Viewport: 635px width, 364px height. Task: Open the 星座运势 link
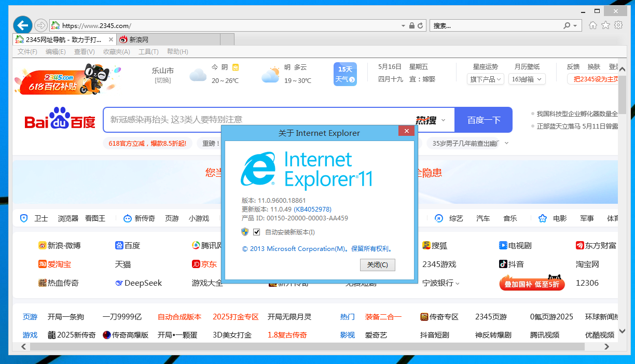click(x=486, y=67)
